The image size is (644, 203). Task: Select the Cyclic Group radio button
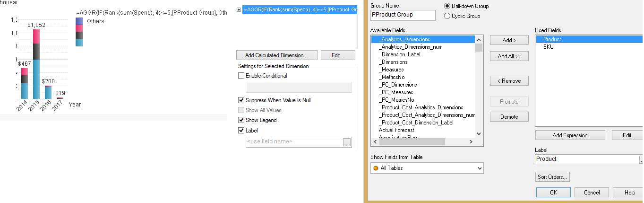(x=447, y=16)
